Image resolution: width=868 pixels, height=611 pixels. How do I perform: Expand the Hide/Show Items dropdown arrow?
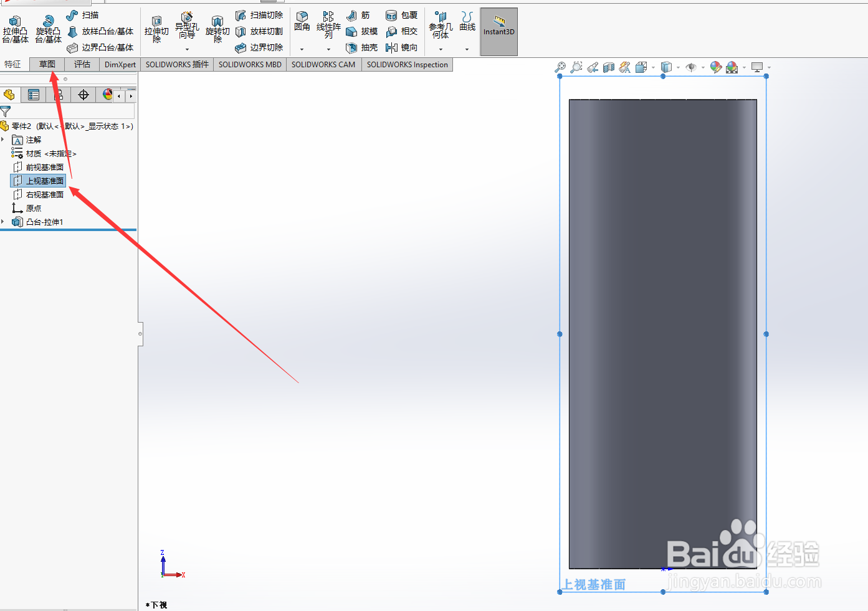pos(703,67)
